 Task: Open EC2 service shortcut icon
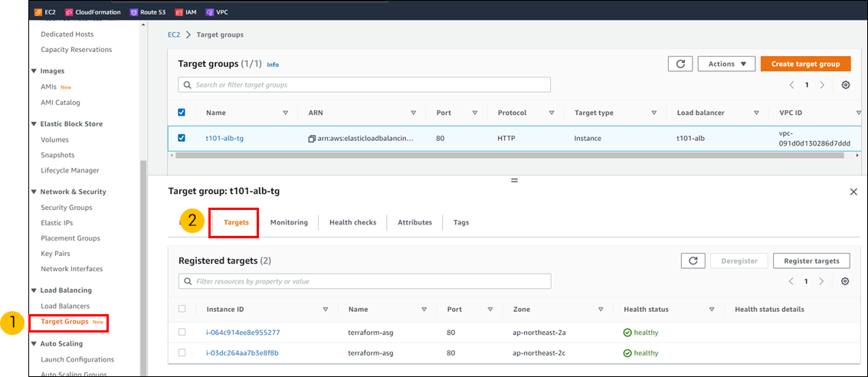38,11
